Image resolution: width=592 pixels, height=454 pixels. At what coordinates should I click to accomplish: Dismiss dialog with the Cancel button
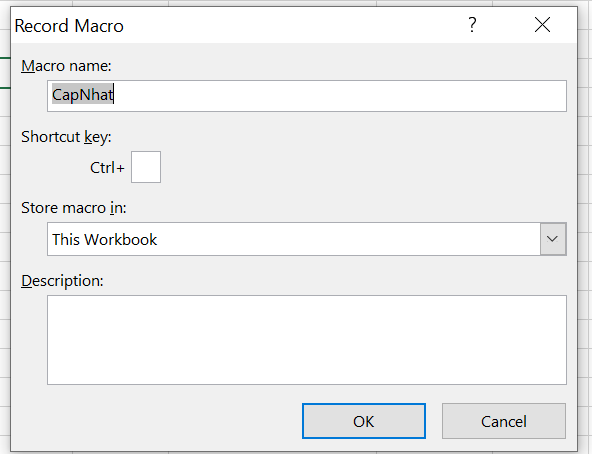click(x=504, y=421)
